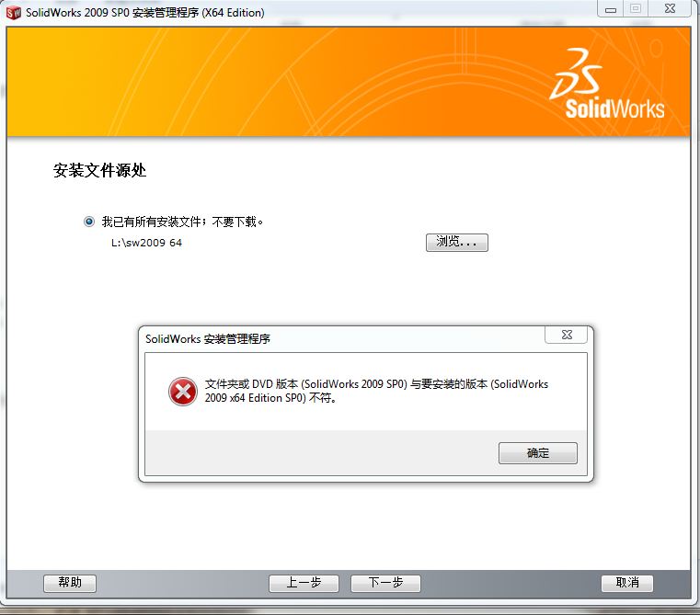Open the 浏览... folder browse button
Screen dimensions: 700x615
[456, 243]
